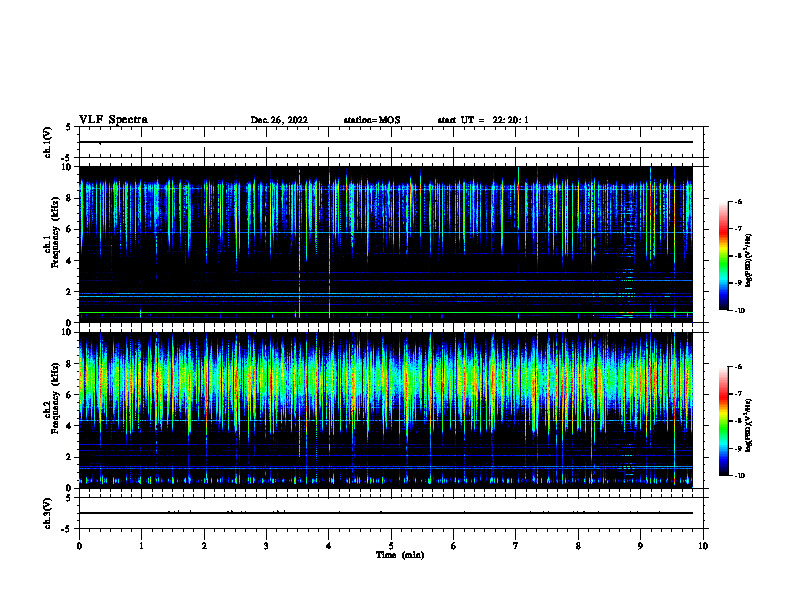Click the "-10" label on ch.2 colorbar

click(x=740, y=476)
